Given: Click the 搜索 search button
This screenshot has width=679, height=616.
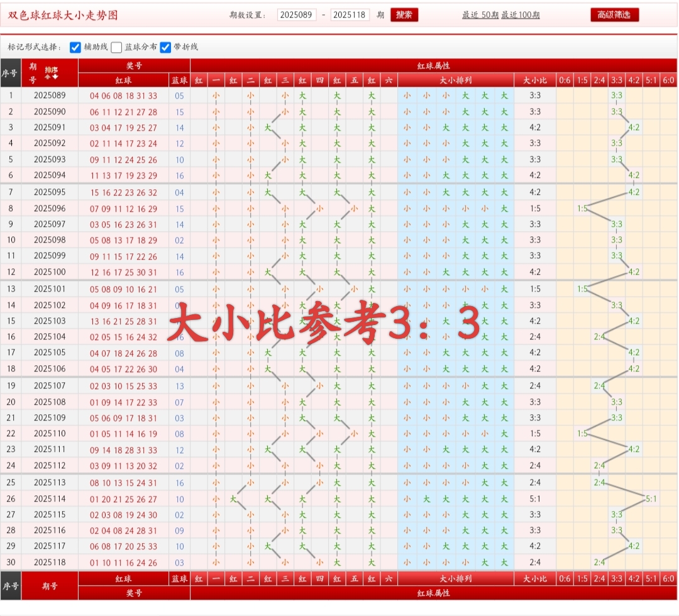Looking at the screenshot, I should pyautogui.click(x=404, y=15).
